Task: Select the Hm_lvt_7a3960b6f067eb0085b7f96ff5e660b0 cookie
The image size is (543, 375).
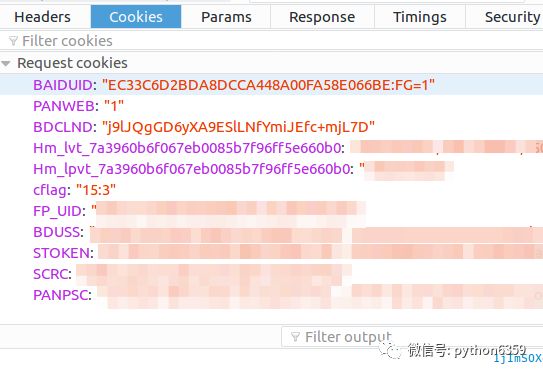Action: [272, 148]
